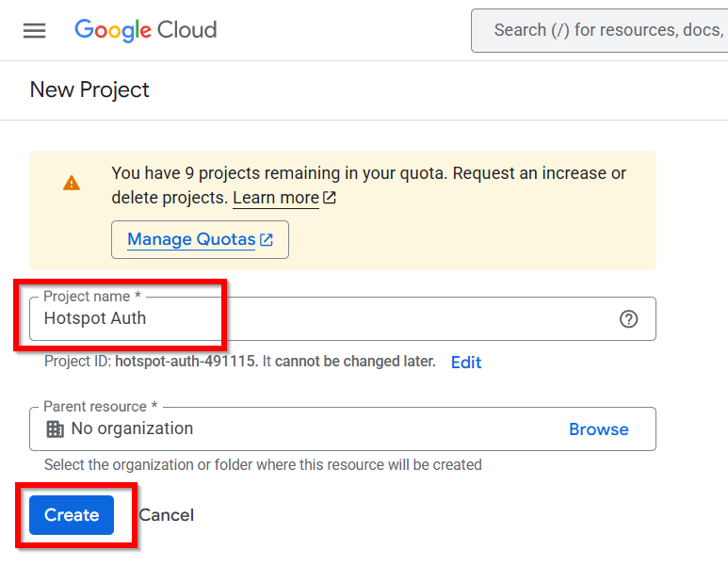Cancel the new project creation
Viewport: 728px width, 582px height.
[167, 515]
